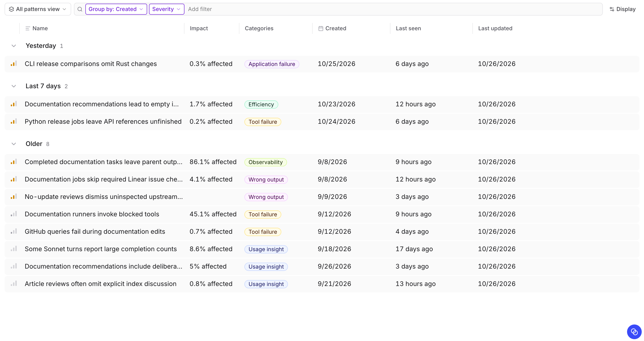This screenshot has width=644, height=341.
Task: Click severity icon for Python release jobs row
Action: click(x=14, y=121)
